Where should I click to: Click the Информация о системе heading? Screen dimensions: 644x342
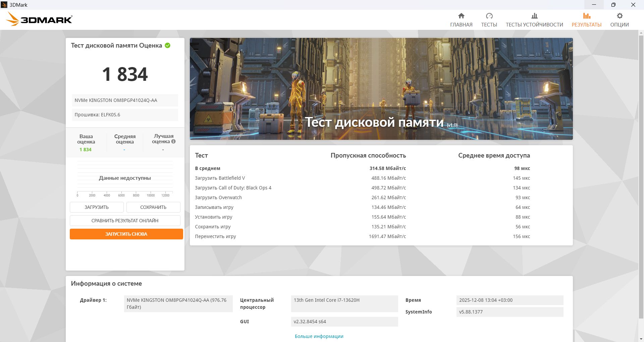point(106,284)
